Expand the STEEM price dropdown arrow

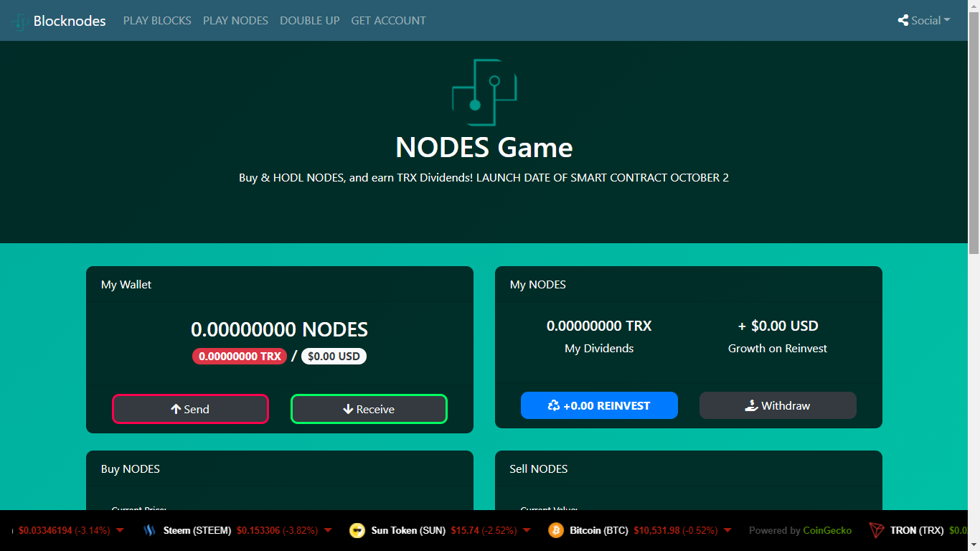[328, 530]
